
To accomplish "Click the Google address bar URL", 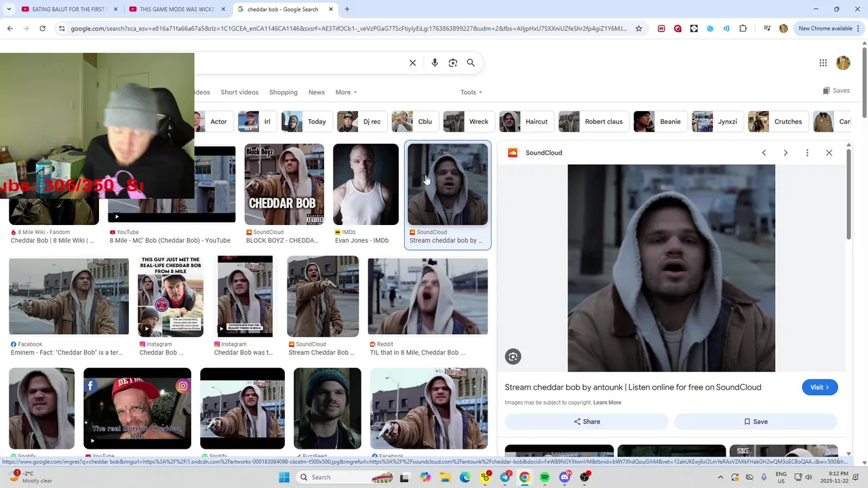I will 349,28.
